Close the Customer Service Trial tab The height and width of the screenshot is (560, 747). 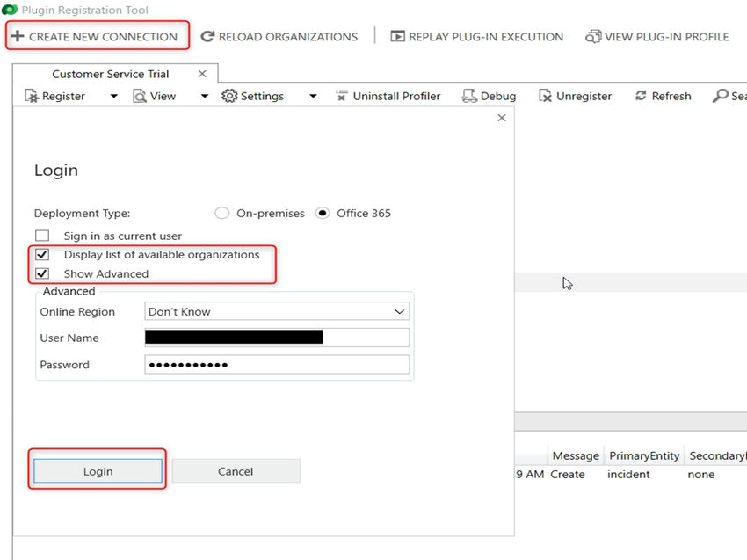point(202,74)
